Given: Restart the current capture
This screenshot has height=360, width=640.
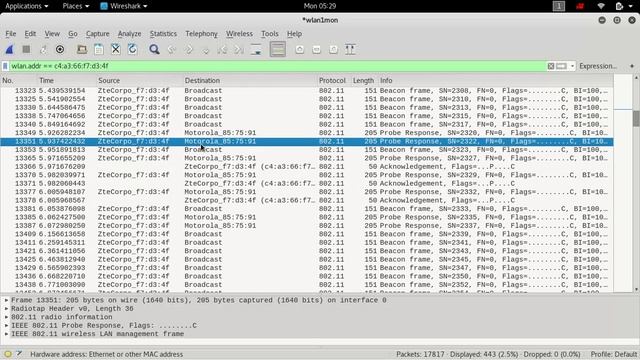Looking at the screenshot, I should (x=43, y=49).
